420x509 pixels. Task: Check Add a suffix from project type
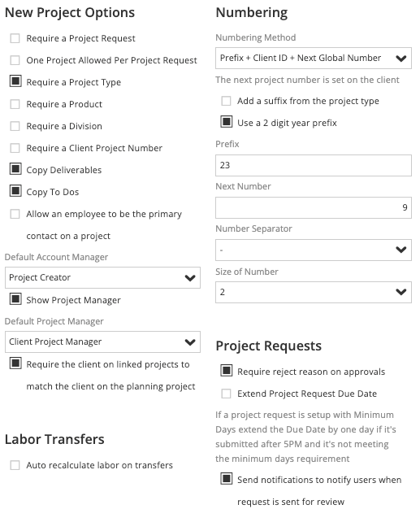click(x=226, y=101)
